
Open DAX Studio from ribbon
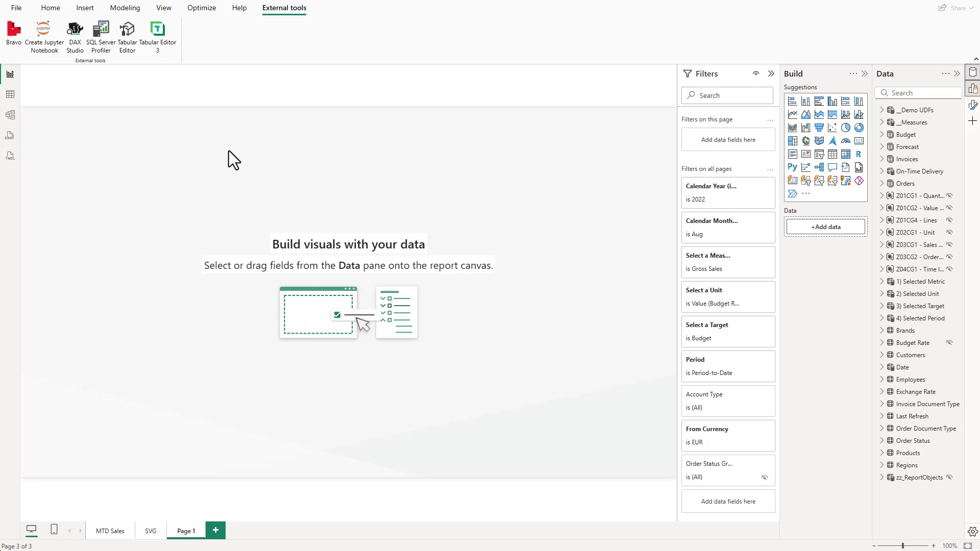point(75,37)
